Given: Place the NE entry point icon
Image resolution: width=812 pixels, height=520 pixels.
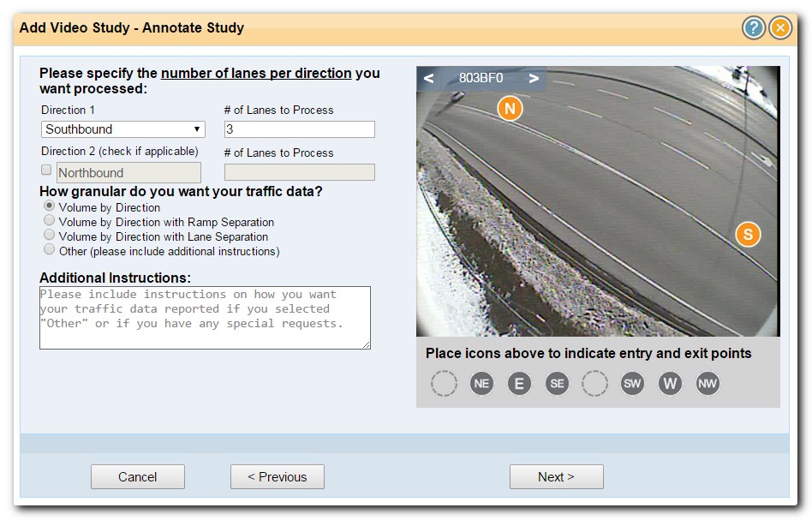Looking at the screenshot, I should 481,383.
